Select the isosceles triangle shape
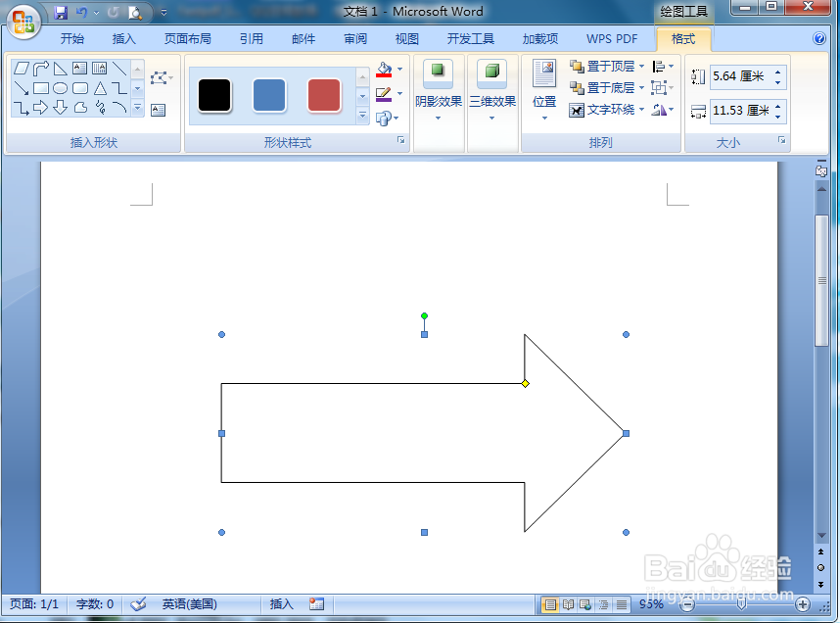Image resolution: width=840 pixels, height=623 pixels. pos(100,88)
